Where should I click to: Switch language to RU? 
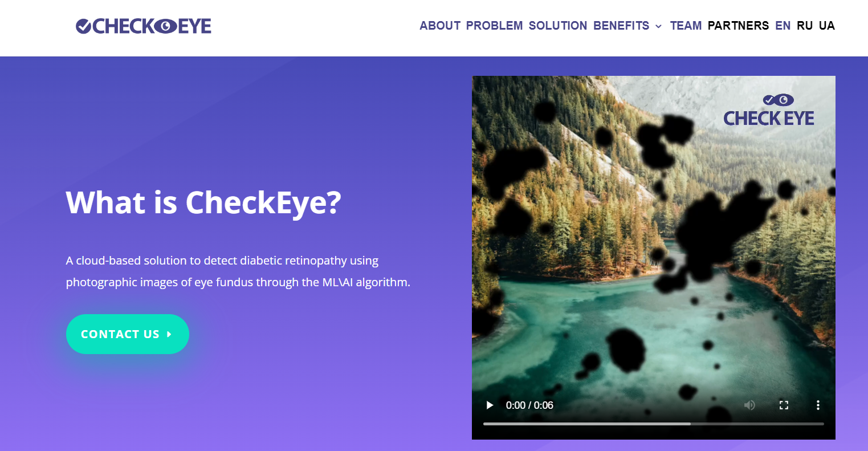(x=805, y=26)
